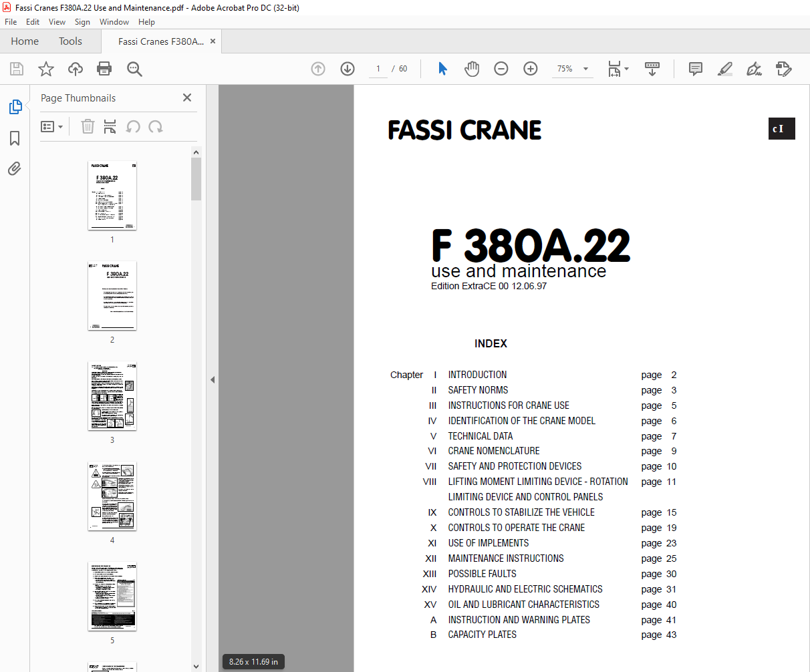Print the document with the printer icon

point(104,69)
